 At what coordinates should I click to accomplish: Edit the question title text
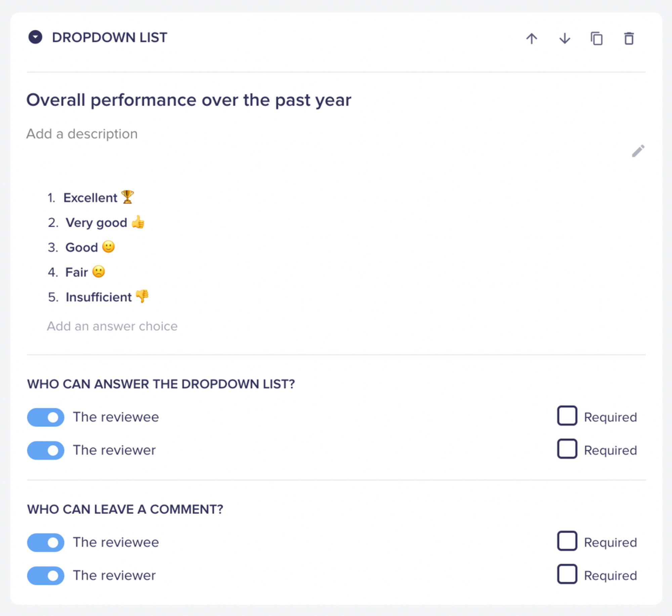(x=189, y=100)
